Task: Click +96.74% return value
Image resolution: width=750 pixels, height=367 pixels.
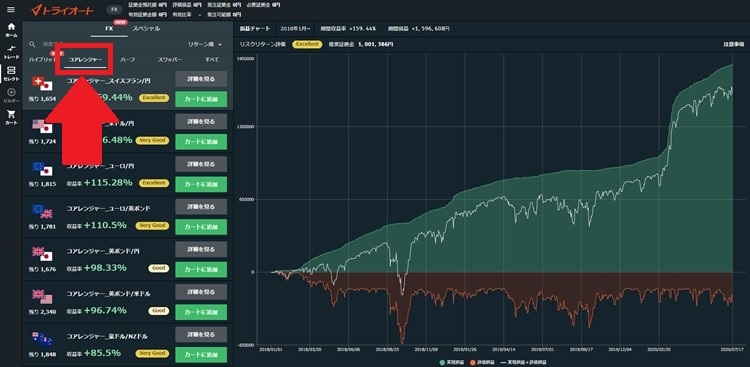Action: pos(105,311)
